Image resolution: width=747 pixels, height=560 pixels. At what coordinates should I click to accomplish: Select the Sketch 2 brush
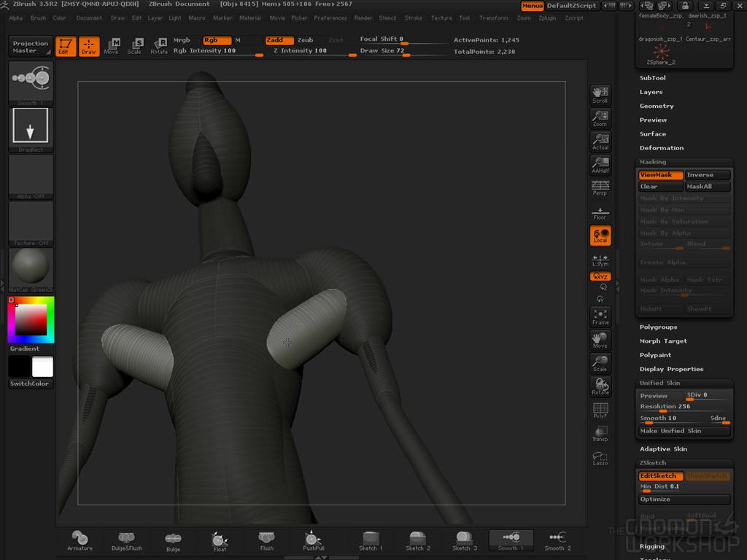(417, 541)
